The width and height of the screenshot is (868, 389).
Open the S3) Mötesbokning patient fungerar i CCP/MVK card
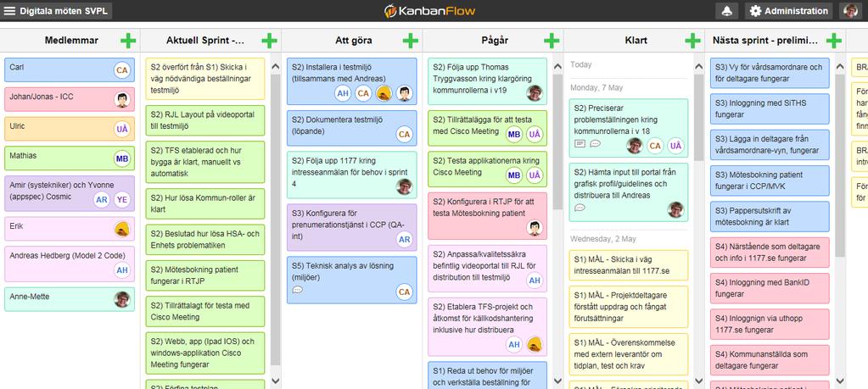[x=770, y=181]
